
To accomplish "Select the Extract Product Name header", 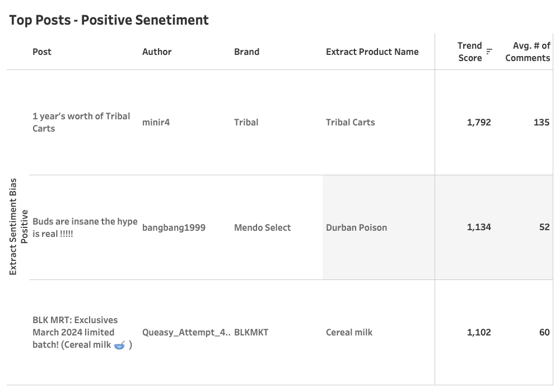I will pyautogui.click(x=372, y=52).
